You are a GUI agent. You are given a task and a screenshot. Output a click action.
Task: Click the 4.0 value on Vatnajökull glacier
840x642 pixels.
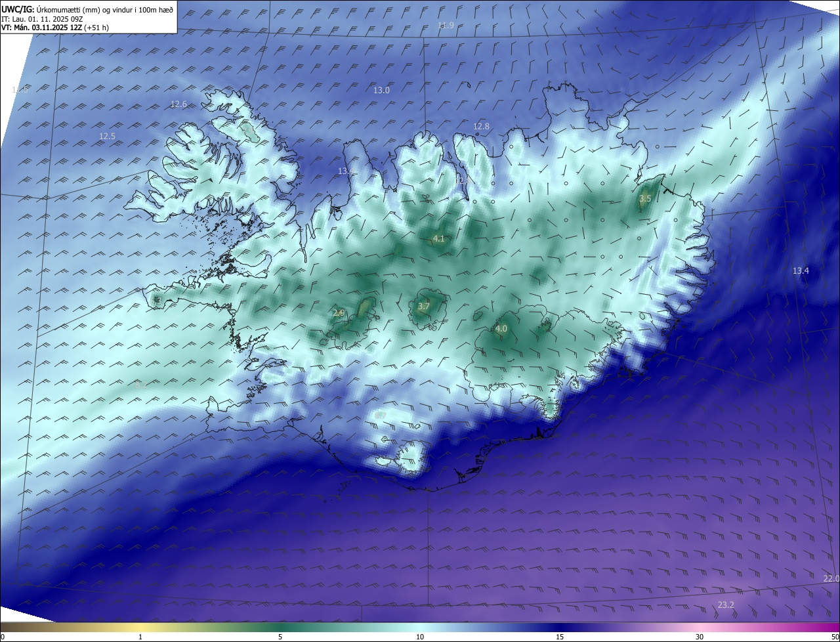point(501,328)
